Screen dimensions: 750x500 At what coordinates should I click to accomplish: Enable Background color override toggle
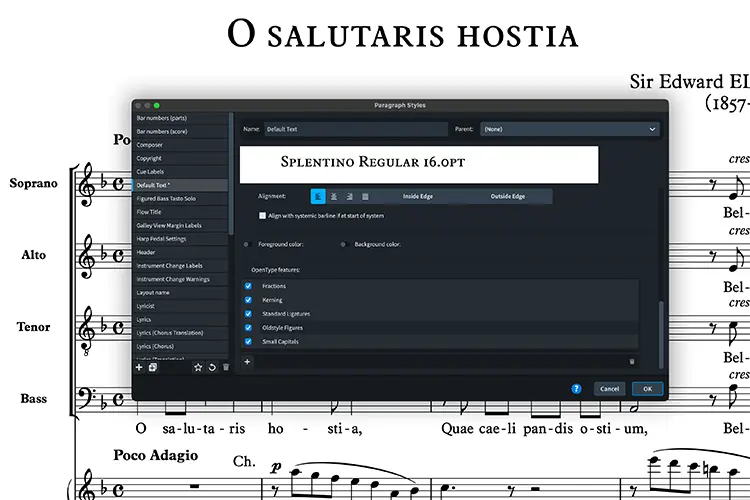(343, 244)
